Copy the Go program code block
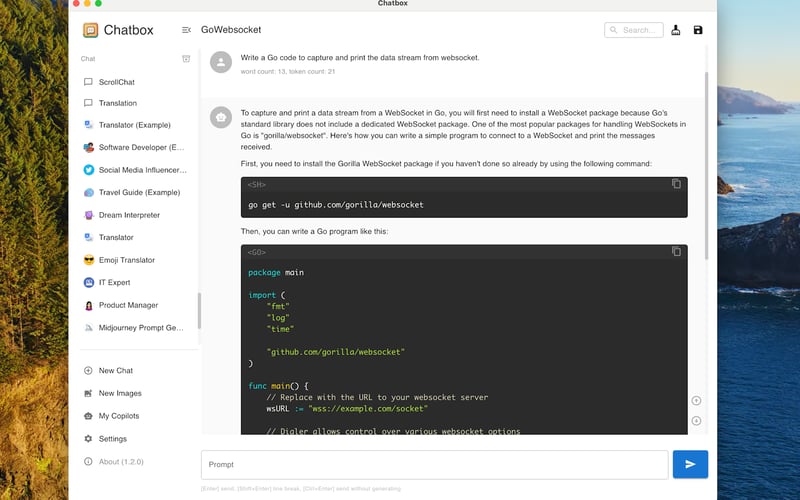Viewport: 800px width, 500px height. [x=676, y=252]
